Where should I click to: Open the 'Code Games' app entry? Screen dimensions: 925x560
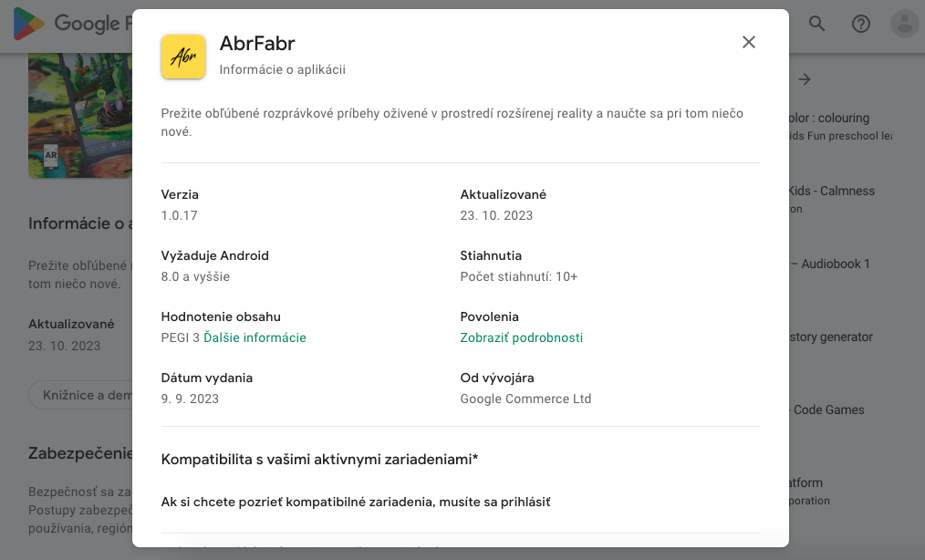(827, 410)
